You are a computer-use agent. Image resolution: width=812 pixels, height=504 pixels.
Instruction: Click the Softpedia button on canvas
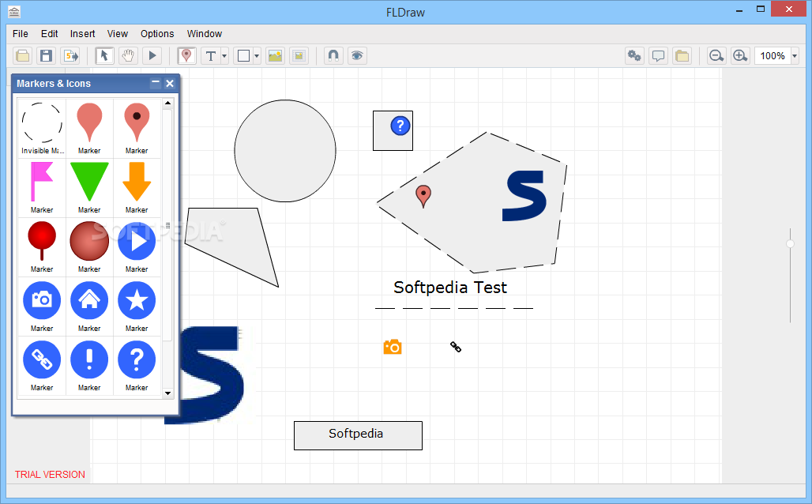(358, 435)
